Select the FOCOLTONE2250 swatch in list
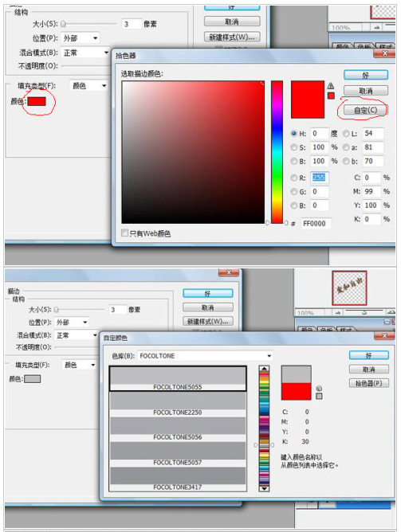Screen dimensions: 401x532 178,404
